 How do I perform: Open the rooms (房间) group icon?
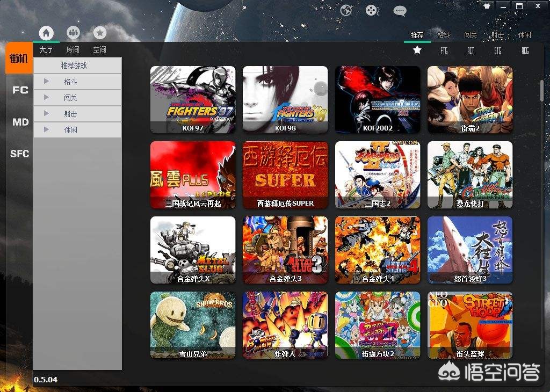pyautogui.click(x=73, y=33)
